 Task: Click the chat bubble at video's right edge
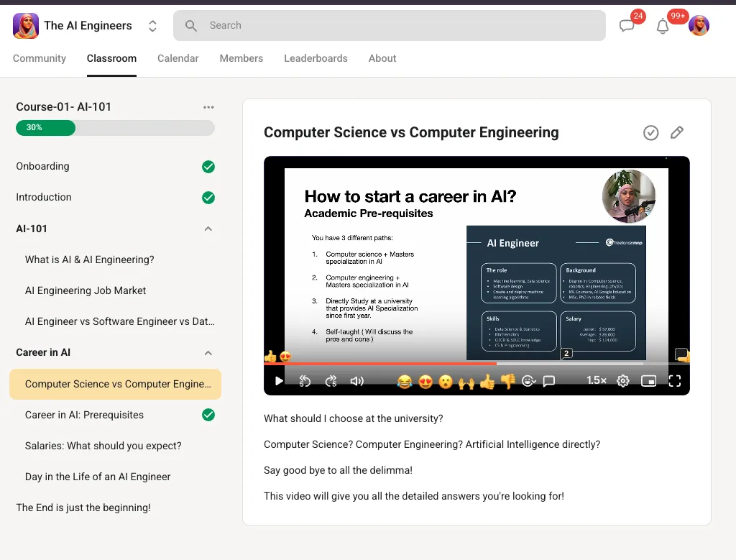click(681, 354)
